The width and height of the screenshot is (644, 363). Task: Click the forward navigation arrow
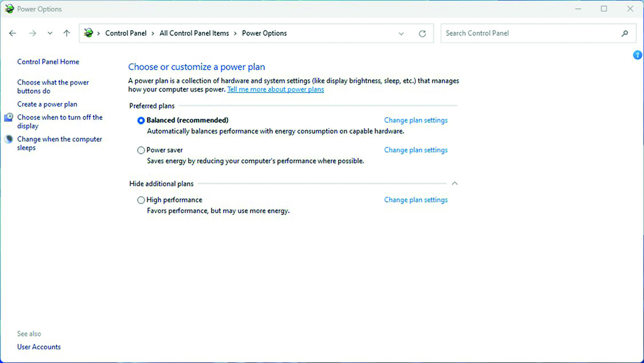tap(32, 33)
